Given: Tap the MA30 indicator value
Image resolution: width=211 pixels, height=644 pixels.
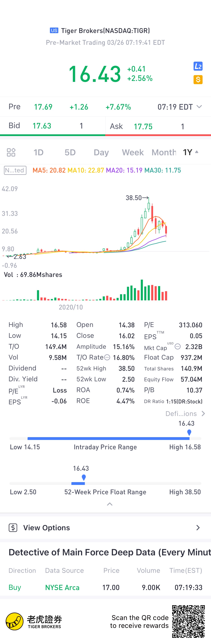Looking at the screenshot, I should tap(163, 170).
